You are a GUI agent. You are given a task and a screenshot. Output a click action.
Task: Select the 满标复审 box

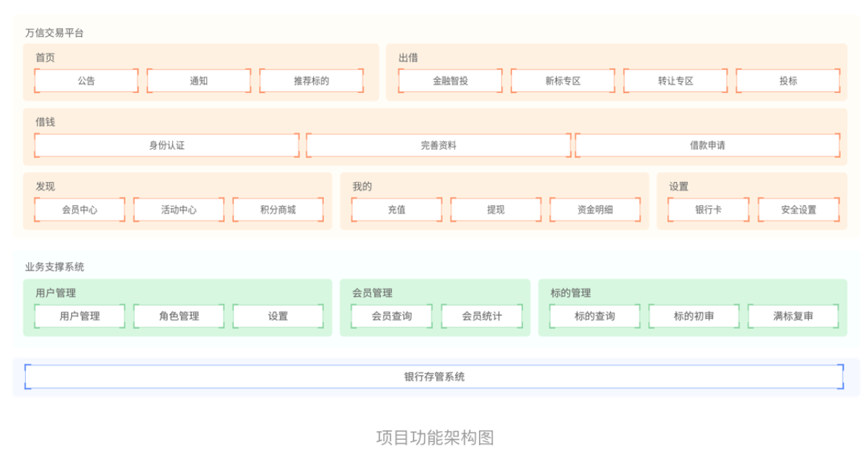[793, 316]
